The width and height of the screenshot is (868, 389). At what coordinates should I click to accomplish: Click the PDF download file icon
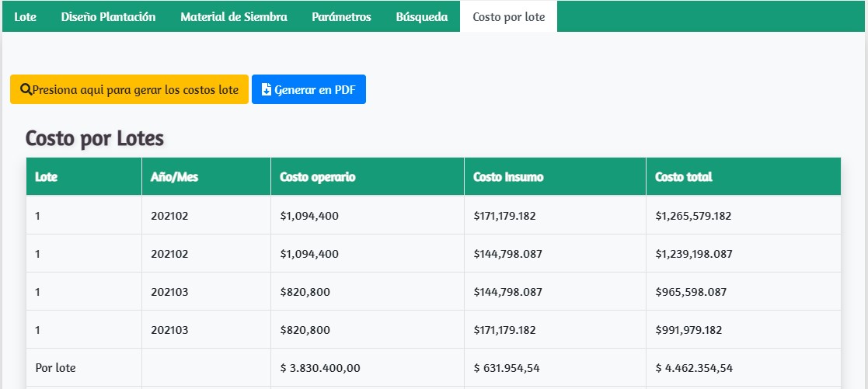(267, 90)
